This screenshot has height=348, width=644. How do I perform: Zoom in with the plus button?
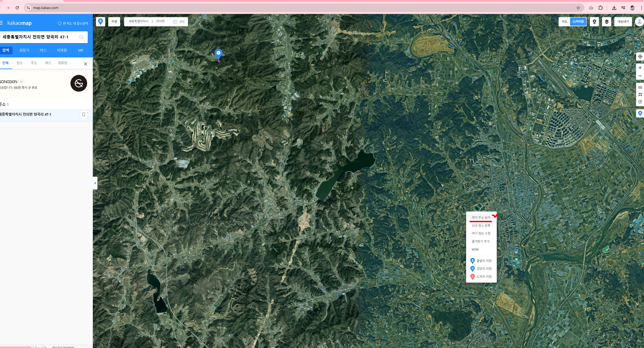coord(640,68)
